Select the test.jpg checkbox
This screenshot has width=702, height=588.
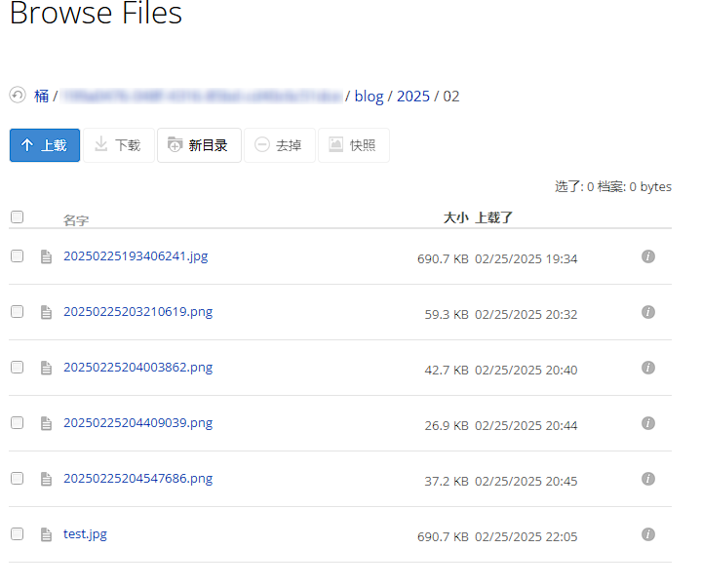pos(17,534)
